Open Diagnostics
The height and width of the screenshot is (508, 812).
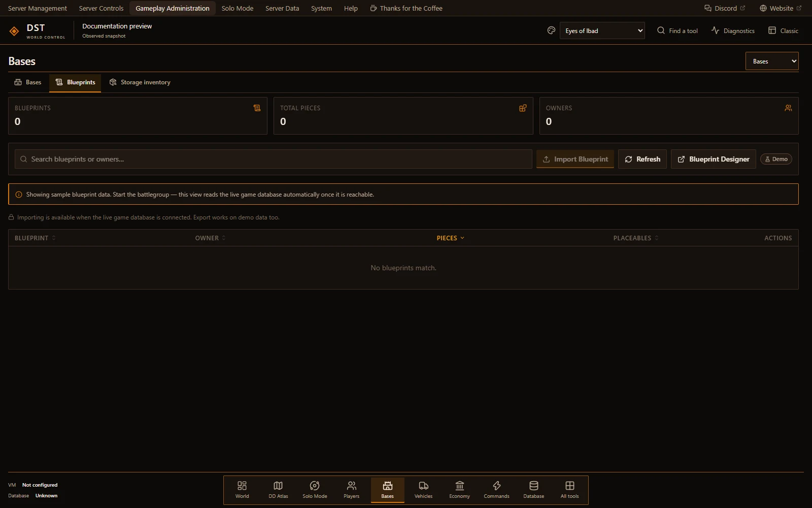point(733,30)
